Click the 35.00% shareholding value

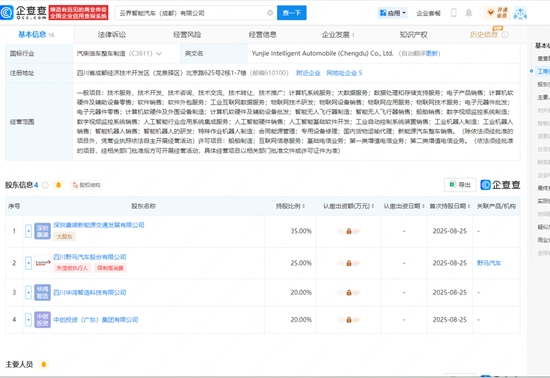(x=301, y=231)
